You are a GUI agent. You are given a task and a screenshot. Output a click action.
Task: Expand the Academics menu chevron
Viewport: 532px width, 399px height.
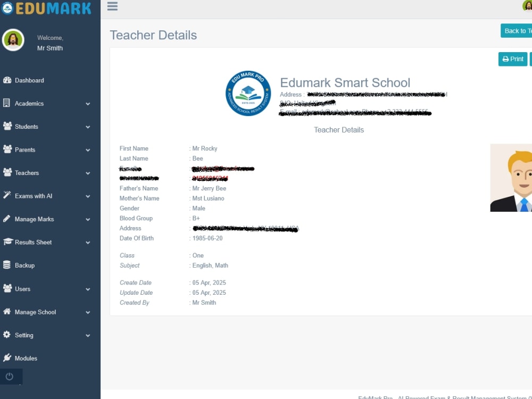88,104
